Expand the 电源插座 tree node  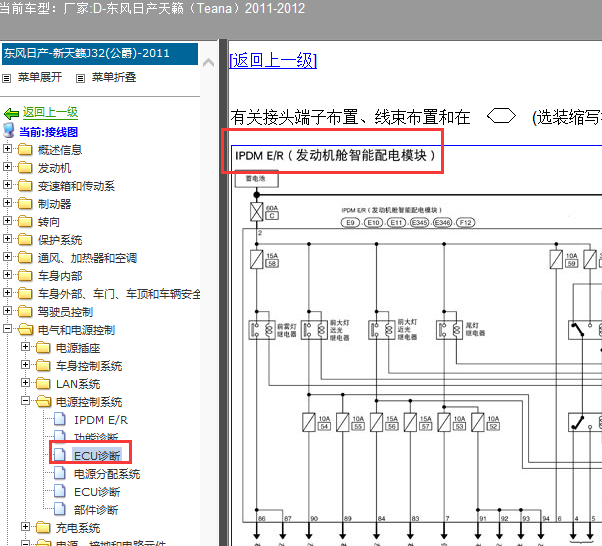click(25, 347)
